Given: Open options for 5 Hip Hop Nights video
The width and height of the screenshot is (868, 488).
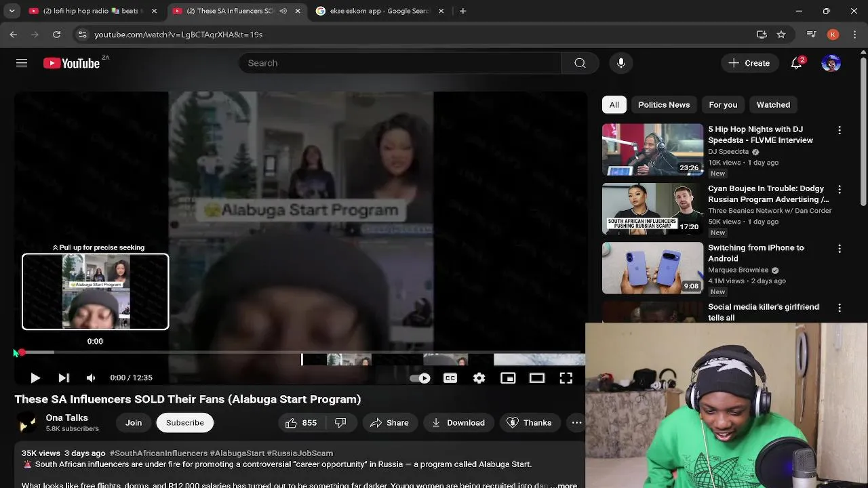Looking at the screenshot, I should coord(840,130).
